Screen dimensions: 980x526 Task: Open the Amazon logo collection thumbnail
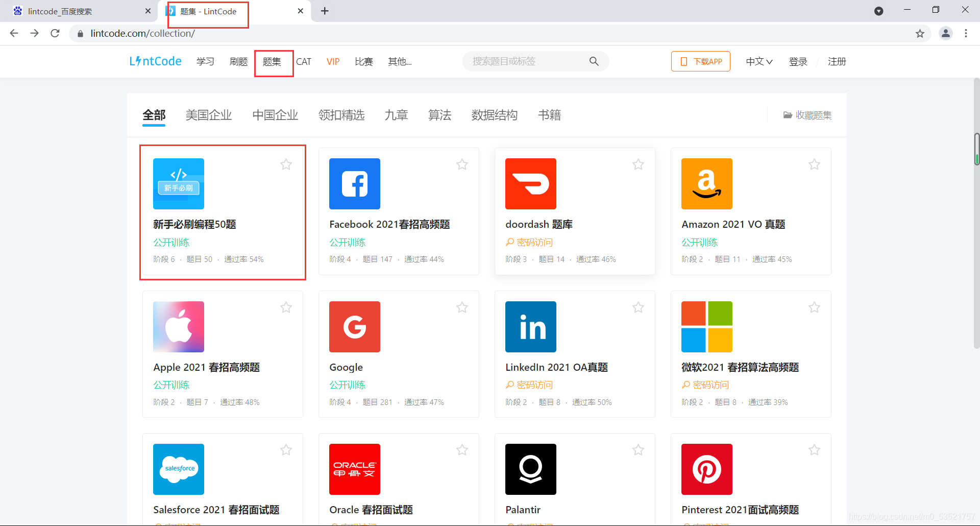(707, 184)
